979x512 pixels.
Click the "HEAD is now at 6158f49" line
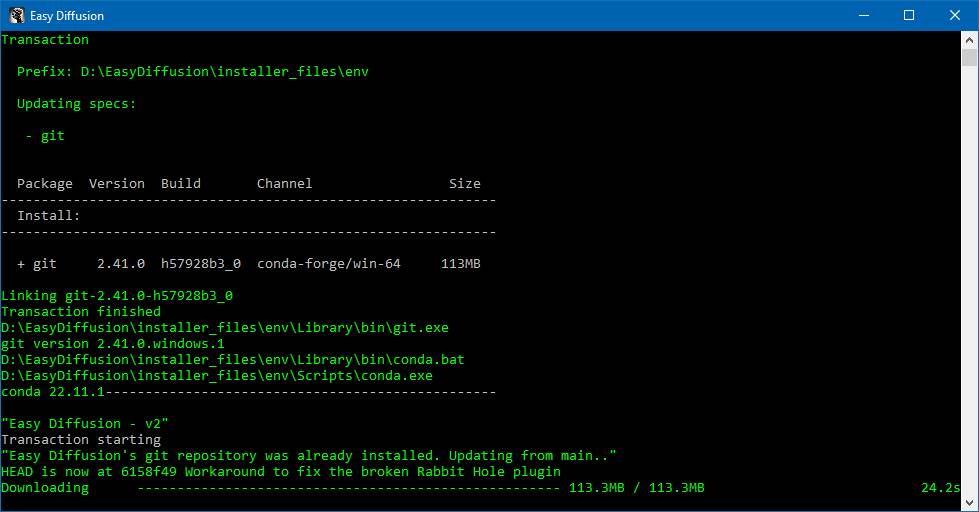tap(280, 472)
